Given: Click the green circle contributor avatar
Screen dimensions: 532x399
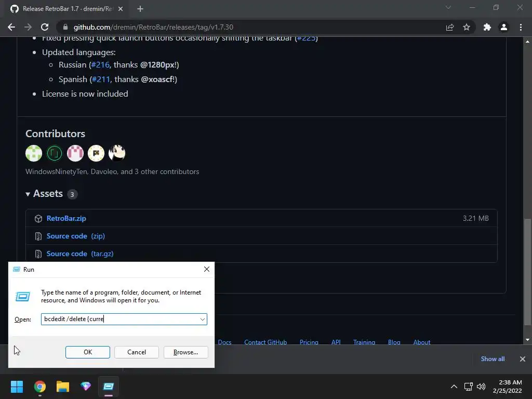Looking at the screenshot, I should pyautogui.click(x=54, y=153).
